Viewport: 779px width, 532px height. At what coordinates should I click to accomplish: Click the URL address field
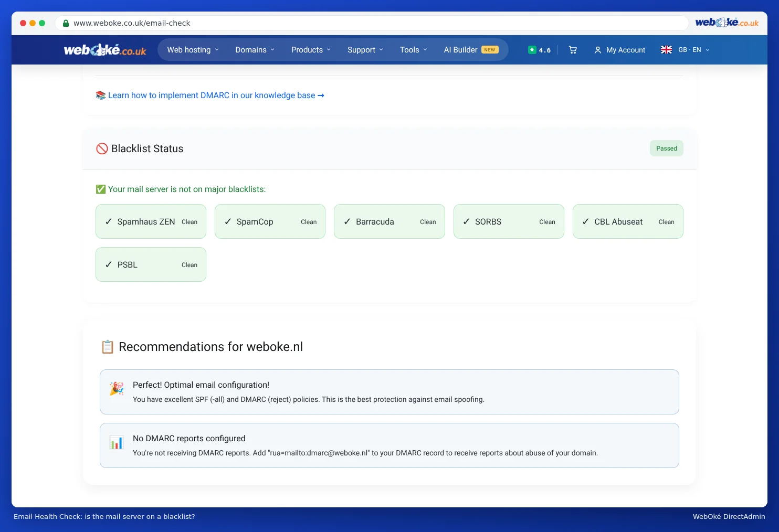coord(372,23)
